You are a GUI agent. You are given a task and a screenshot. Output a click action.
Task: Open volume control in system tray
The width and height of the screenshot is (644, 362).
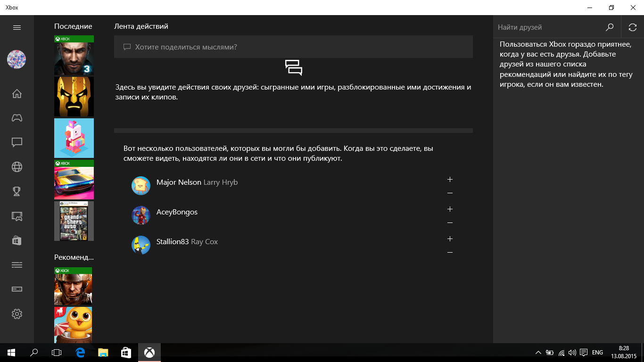[x=572, y=353]
